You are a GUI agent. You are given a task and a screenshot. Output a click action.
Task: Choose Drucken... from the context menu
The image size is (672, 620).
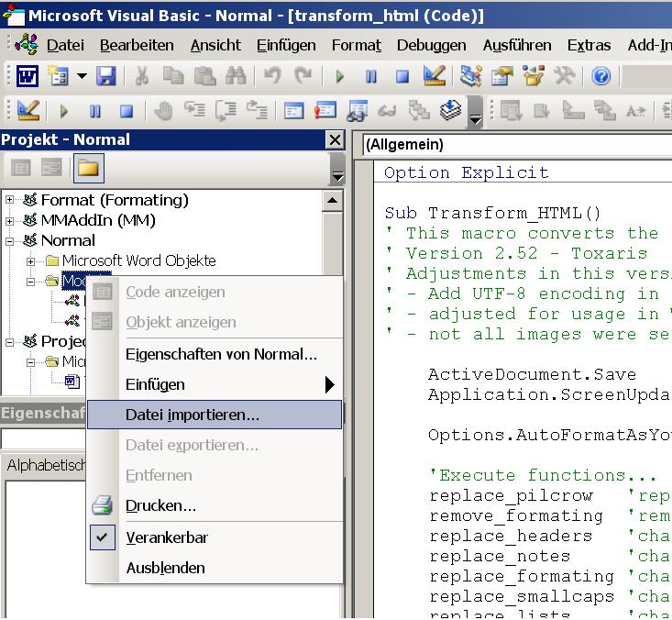(215, 506)
